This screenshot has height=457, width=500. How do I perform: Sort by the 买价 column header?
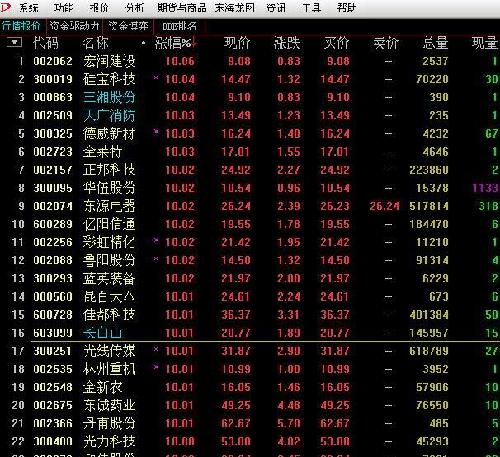click(x=337, y=43)
